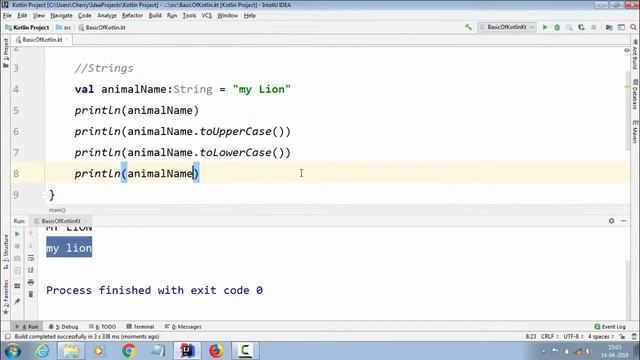640x360 pixels.
Task: Open Structure side panel
Action: (6, 251)
